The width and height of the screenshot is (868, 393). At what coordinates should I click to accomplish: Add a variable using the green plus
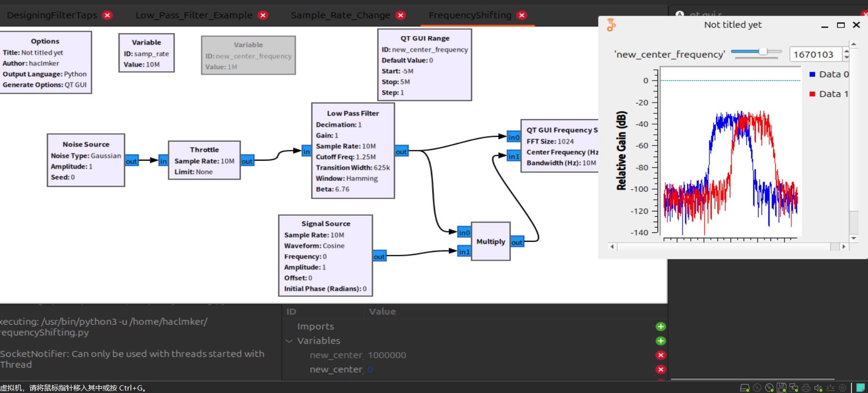pyautogui.click(x=661, y=341)
